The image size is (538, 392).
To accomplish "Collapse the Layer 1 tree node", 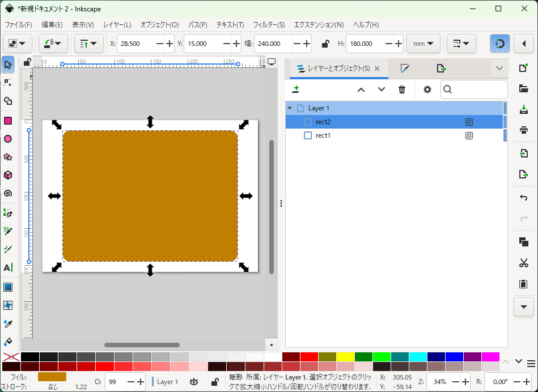I will pos(290,108).
